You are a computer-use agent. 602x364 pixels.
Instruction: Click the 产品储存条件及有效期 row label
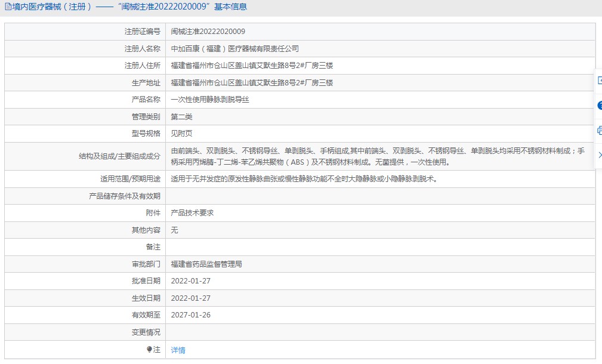pyautogui.click(x=124, y=196)
